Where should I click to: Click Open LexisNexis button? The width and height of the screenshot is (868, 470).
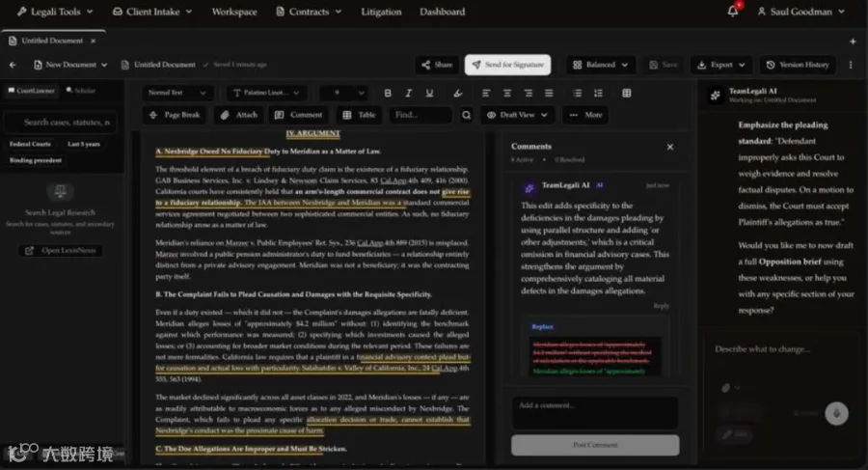point(61,251)
